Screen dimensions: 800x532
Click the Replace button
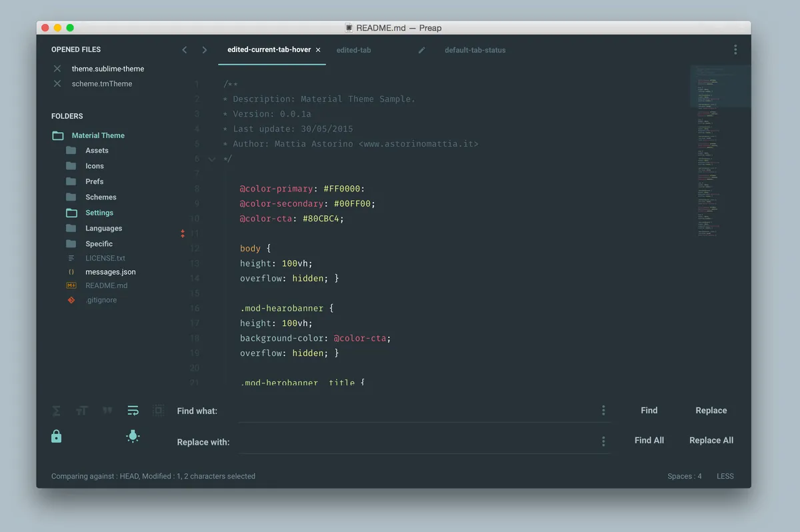(x=711, y=411)
